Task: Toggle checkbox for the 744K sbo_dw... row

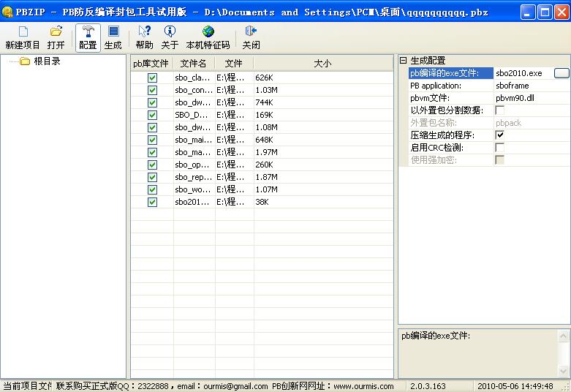Action: point(152,102)
